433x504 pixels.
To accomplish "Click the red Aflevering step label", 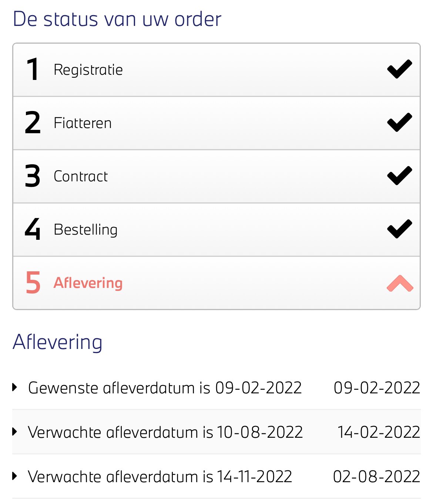I will click(88, 283).
